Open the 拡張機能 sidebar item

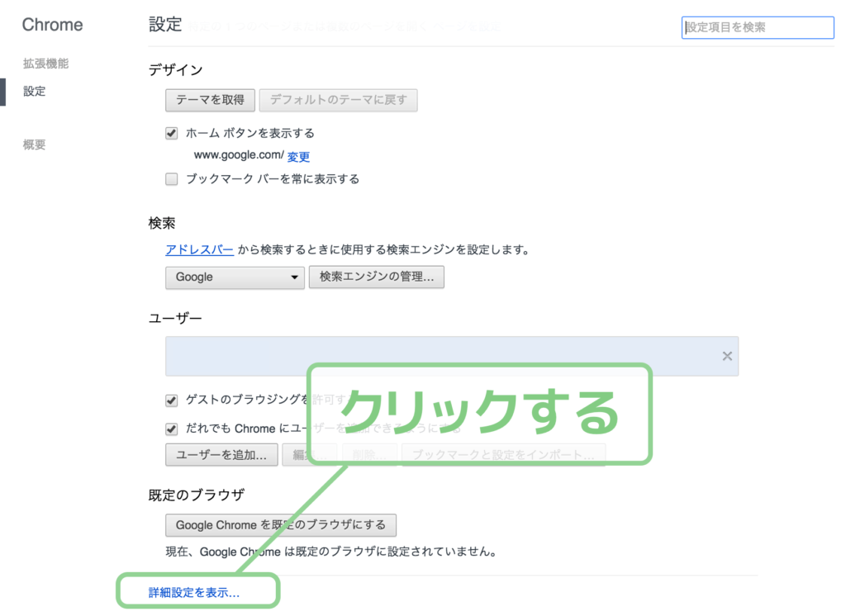click(x=46, y=64)
